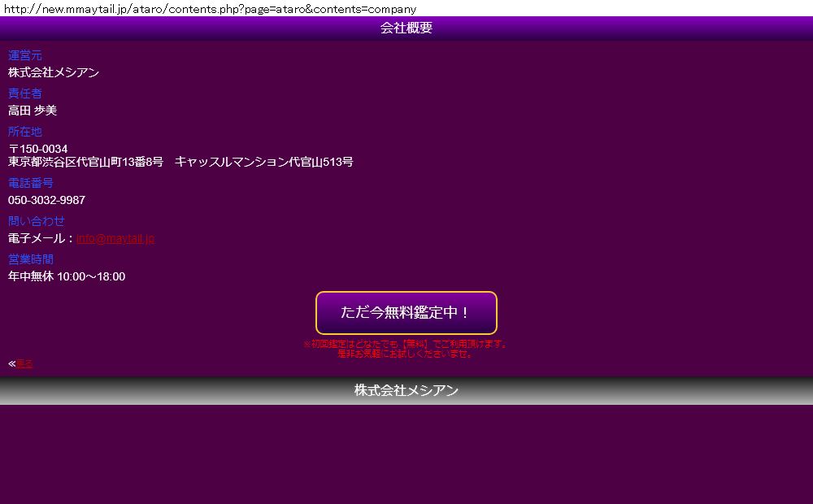This screenshot has height=504, width=813.
Task: Click the 電子メール： text
Action: tap(41, 239)
